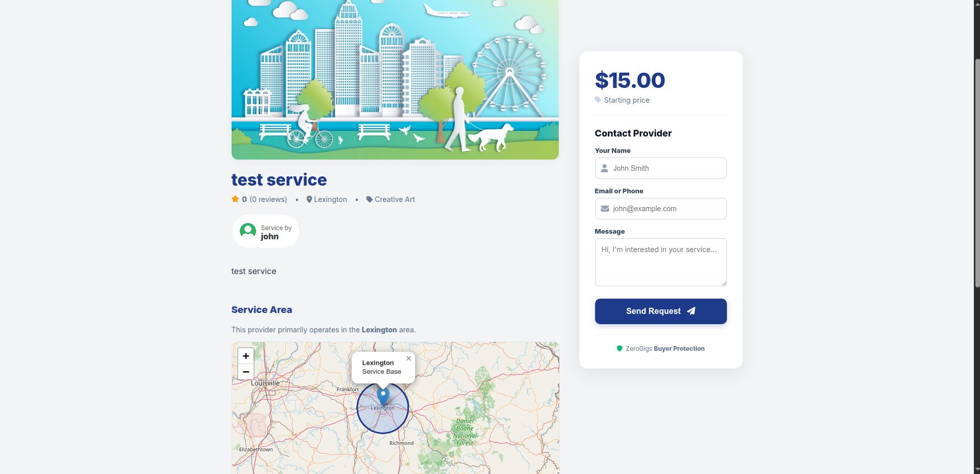Click the location pin beside Lexington
Viewport: 980px width, 474px height.
[309, 199]
